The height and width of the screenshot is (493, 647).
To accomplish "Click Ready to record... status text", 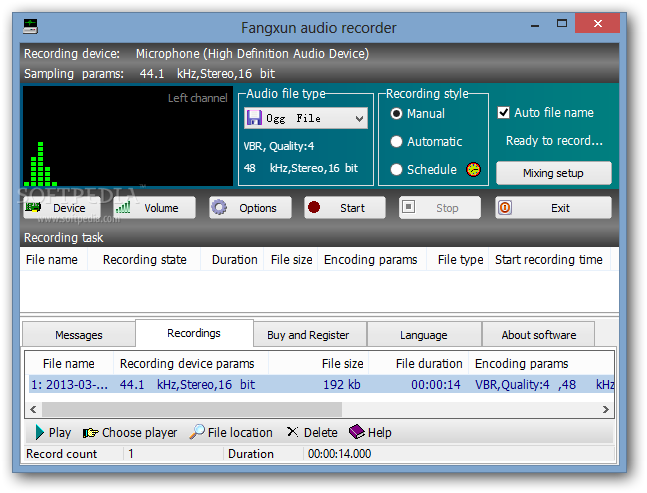I will tap(554, 141).
